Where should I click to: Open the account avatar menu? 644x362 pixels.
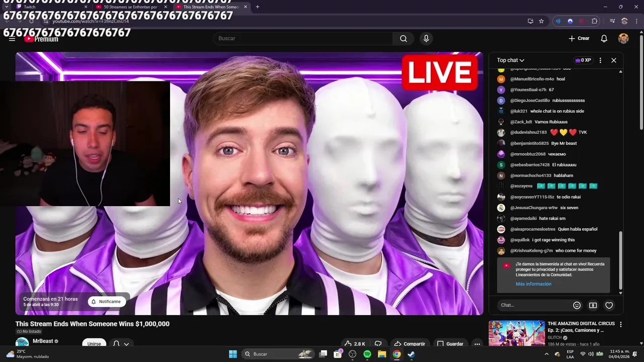(x=623, y=39)
